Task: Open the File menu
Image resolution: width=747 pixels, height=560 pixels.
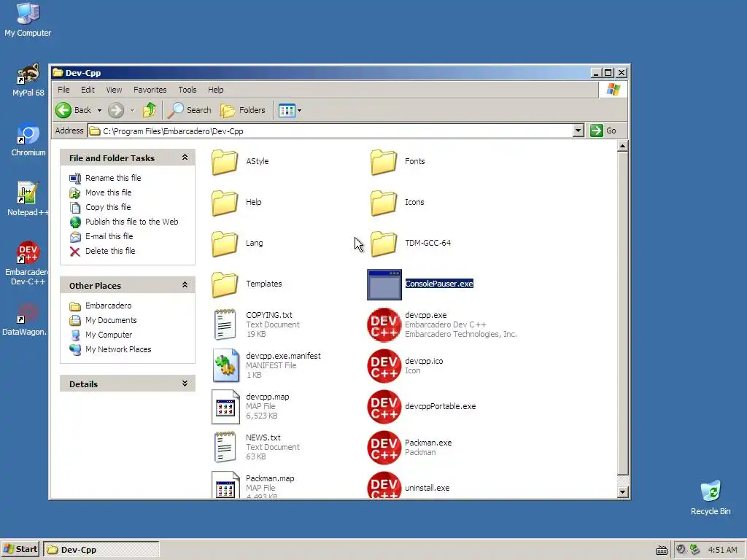Action: 63,90
